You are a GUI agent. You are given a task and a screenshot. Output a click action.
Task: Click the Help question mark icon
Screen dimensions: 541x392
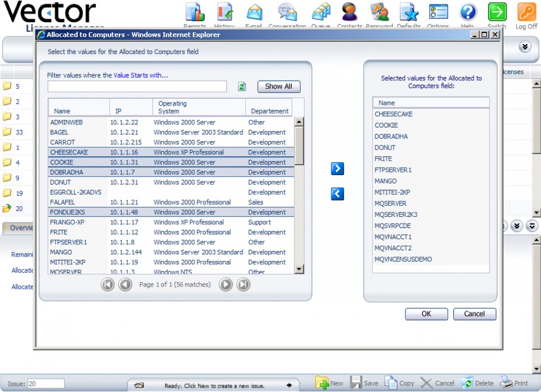[x=468, y=12]
